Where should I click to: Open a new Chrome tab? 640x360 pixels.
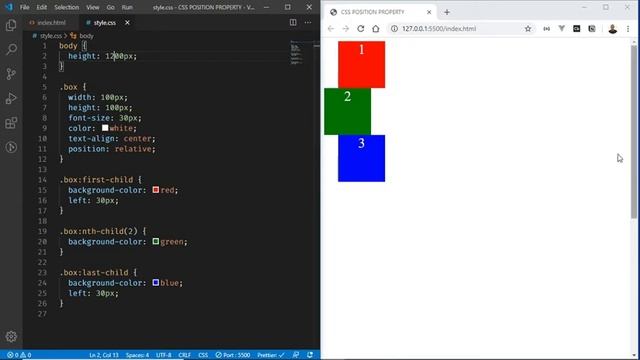[447, 12]
